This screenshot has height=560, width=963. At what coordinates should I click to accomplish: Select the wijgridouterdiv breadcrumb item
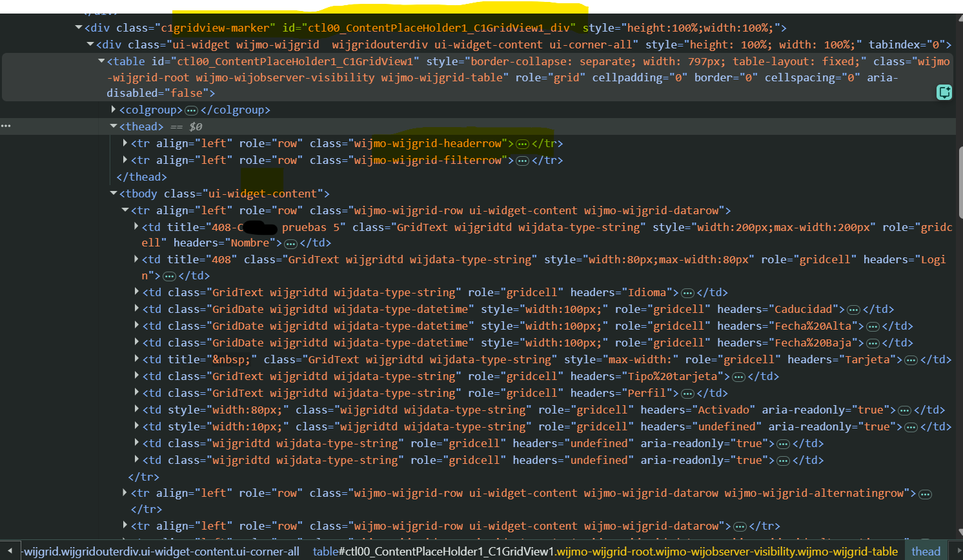coord(161,552)
